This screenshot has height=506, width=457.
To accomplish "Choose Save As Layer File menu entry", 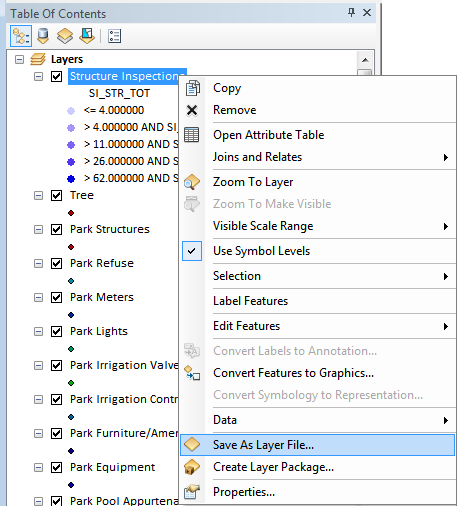I will click(x=317, y=445).
